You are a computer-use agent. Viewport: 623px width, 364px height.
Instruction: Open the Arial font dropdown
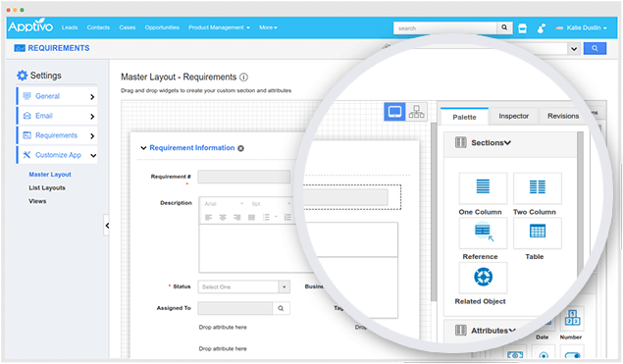[x=224, y=203]
